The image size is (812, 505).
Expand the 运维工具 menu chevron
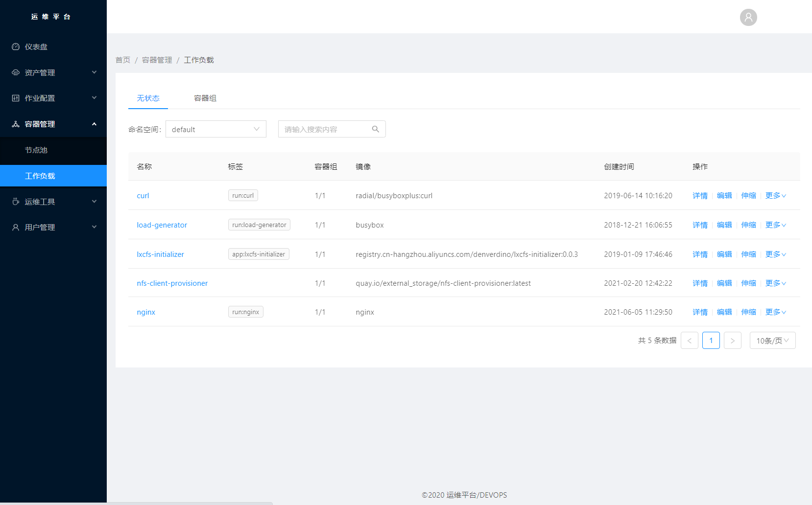pyautogui.click(x=94, y=202)
